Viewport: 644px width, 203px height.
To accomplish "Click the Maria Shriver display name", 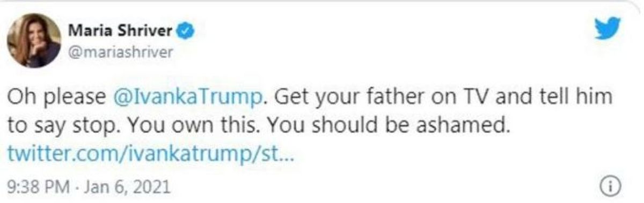I will (122, 31).
